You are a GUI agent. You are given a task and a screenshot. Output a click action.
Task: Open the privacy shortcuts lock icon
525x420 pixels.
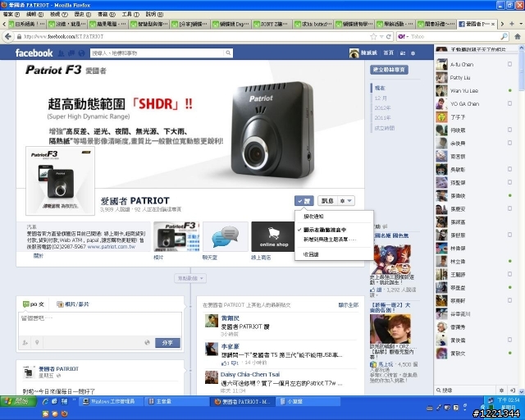click(403, 53)
